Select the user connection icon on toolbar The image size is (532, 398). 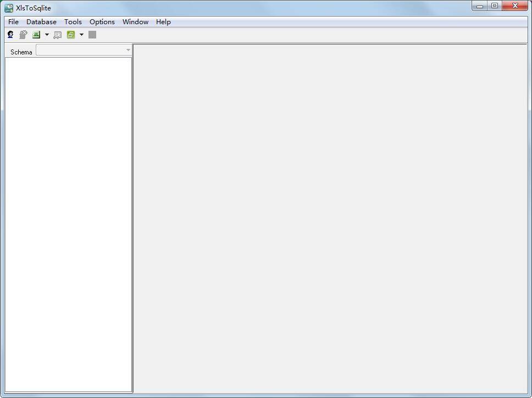[10, 34]
